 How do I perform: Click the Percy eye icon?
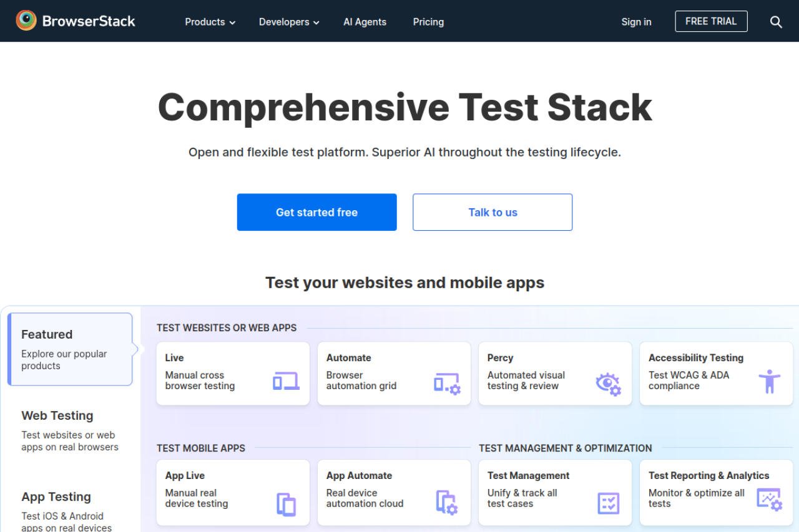pyautogui.click(x=608, y=384)
